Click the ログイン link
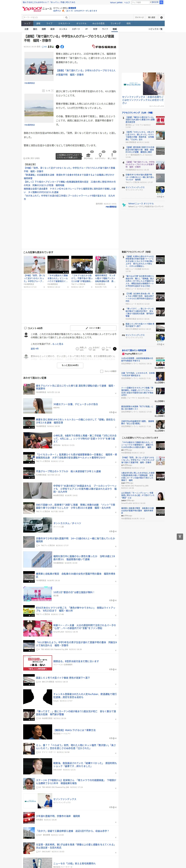Image resolution: width=186 pixels, height=868 pixels. click(x=57, y=11)
